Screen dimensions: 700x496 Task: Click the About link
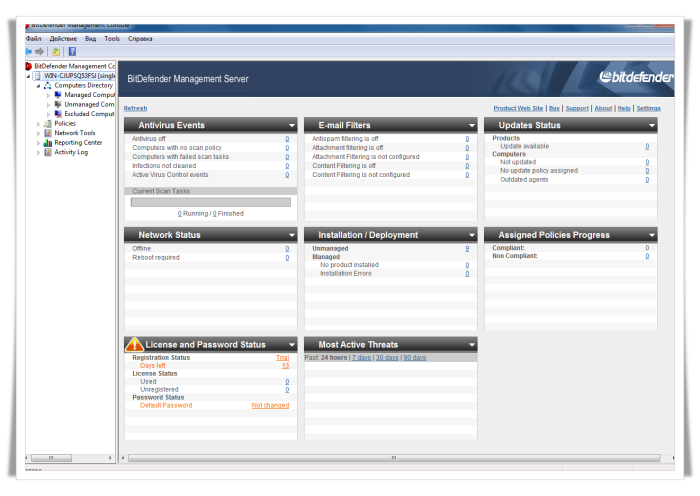[x=603, y=108]
